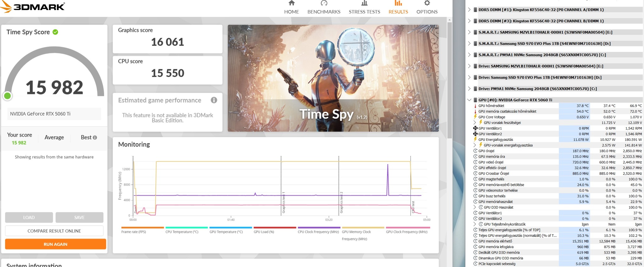The height and width of the screenshot is (267, 644).
Task: Toggle GPU Temperature legend swatch
Action: (230, 227)
